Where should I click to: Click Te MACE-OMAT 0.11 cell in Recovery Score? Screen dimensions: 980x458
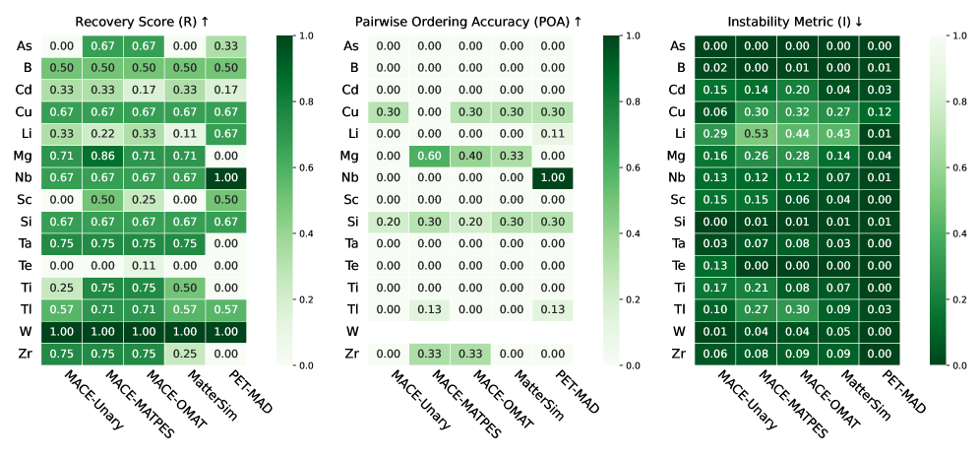146,266
